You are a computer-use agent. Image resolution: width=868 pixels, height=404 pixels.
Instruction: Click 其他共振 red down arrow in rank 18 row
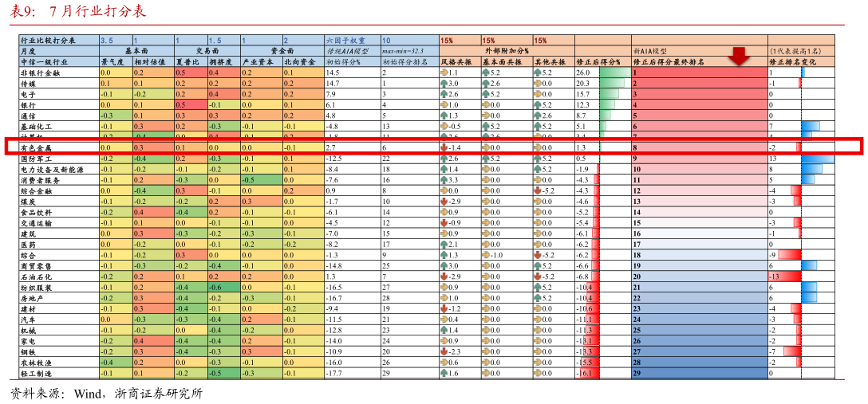pos(537,255)
